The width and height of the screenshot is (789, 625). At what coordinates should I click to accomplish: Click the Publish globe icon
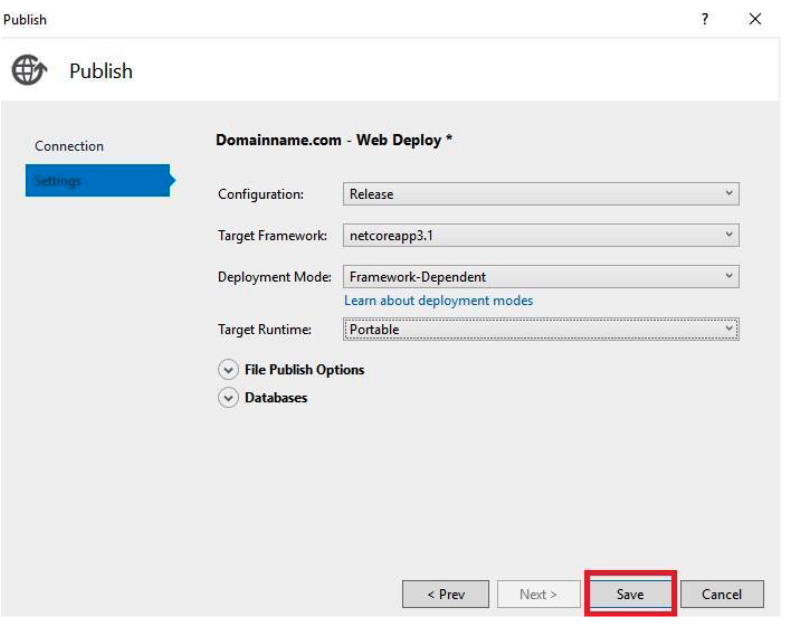tap(29, 70)
